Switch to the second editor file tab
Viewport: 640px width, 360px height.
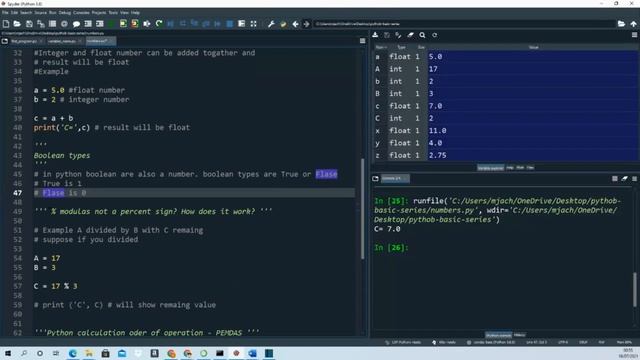pyautogui.click(x=64, y=41)
